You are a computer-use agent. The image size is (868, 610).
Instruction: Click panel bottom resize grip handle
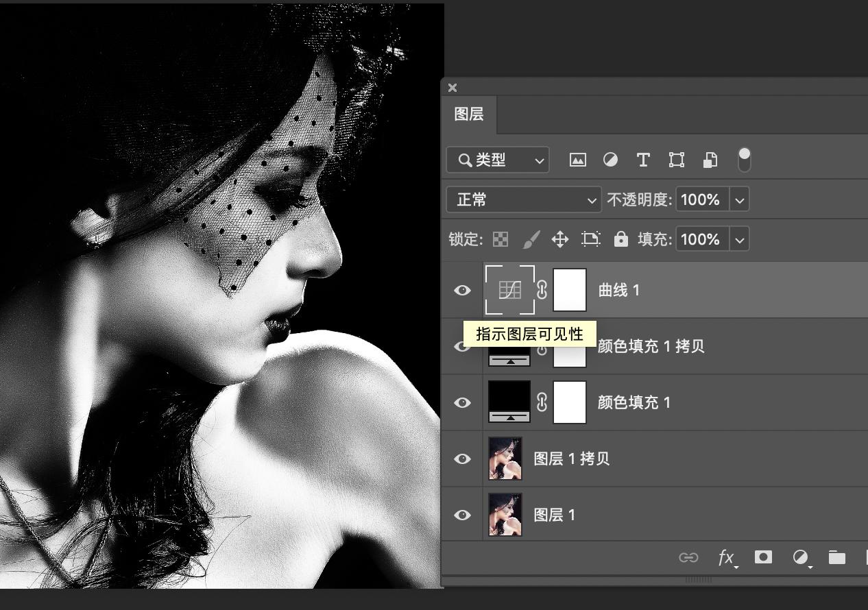(699, 580)
